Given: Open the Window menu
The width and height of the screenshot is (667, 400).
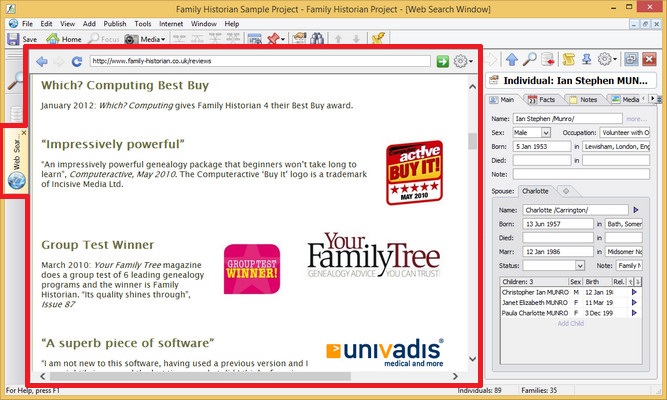Looking at the screenshot, I should (x=203, y=24).
